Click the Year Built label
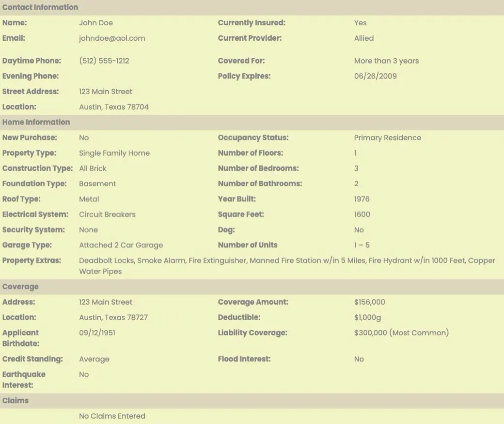This screenshot has width=504, height=424. pyautogui.click(x=236, y=199)
